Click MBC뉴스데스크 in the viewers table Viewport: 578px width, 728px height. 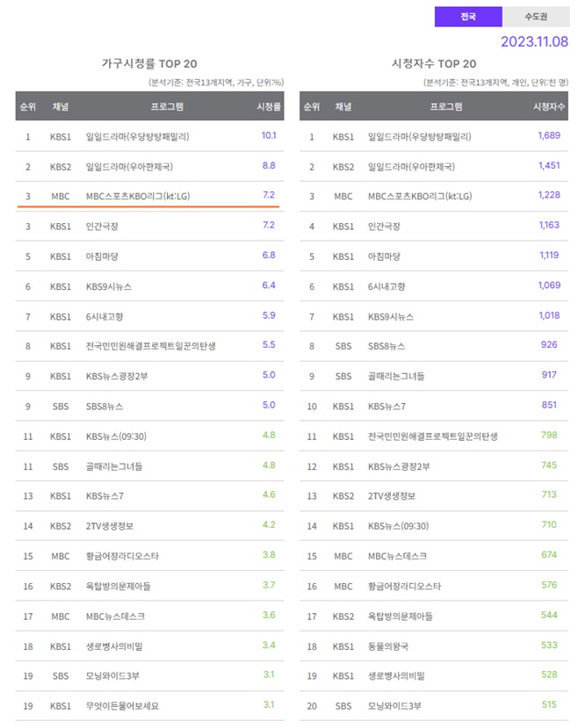397,557
